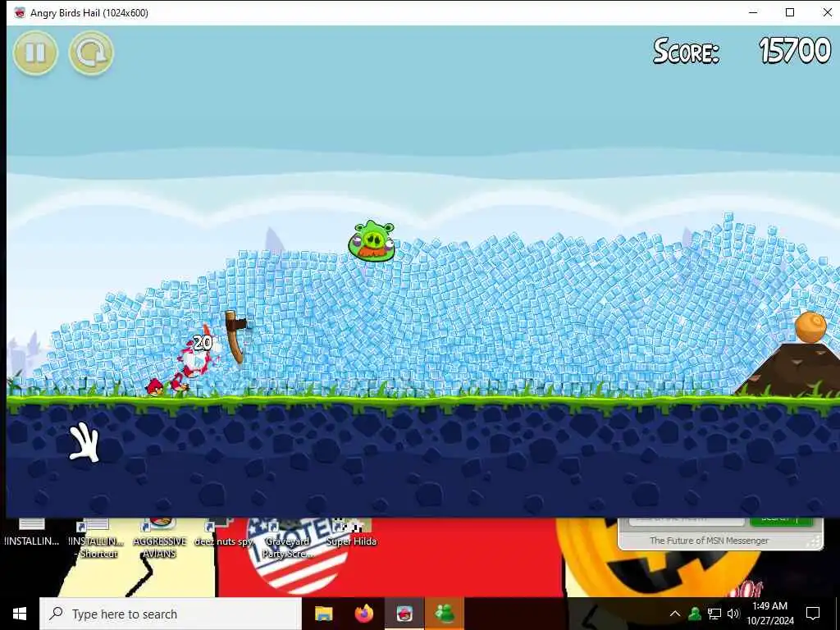Image resolution: width=840 pixels, height=630 pixels.
Task: Click The Future of MSN Messenger link
Action: [x=709, y=541]
